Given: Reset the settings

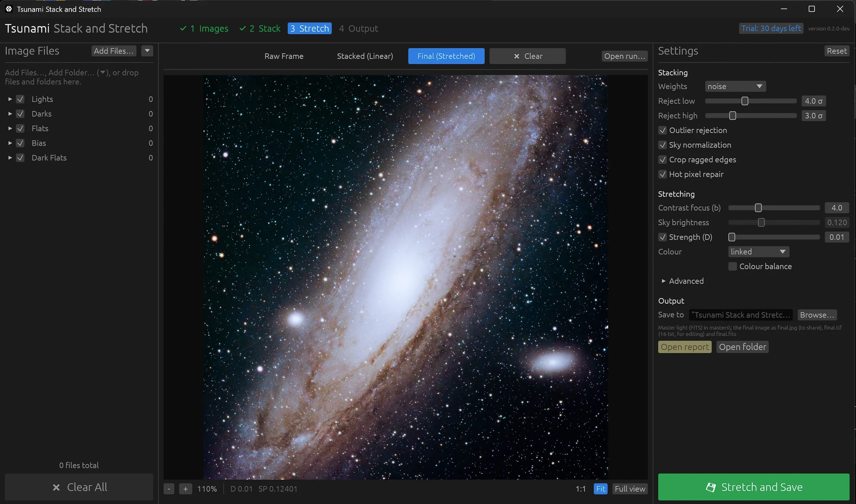Looking at the screenshot, I should [x=836, y=51].
